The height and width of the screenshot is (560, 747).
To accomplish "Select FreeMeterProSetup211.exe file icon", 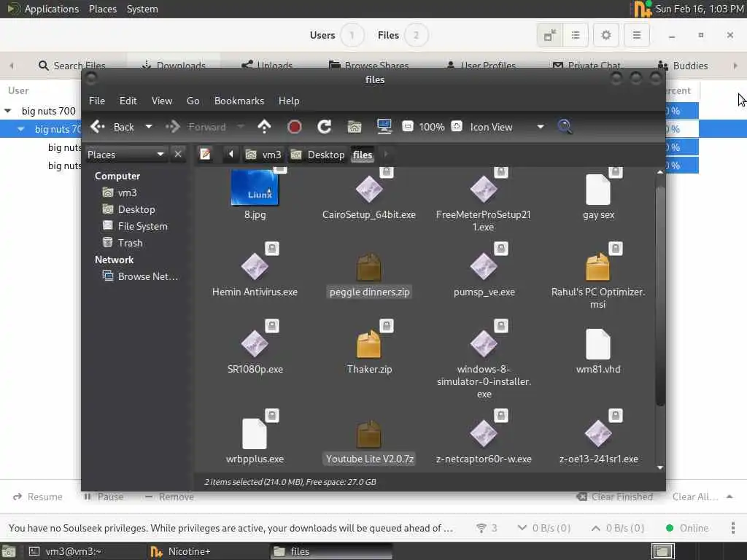I will 484,189.
